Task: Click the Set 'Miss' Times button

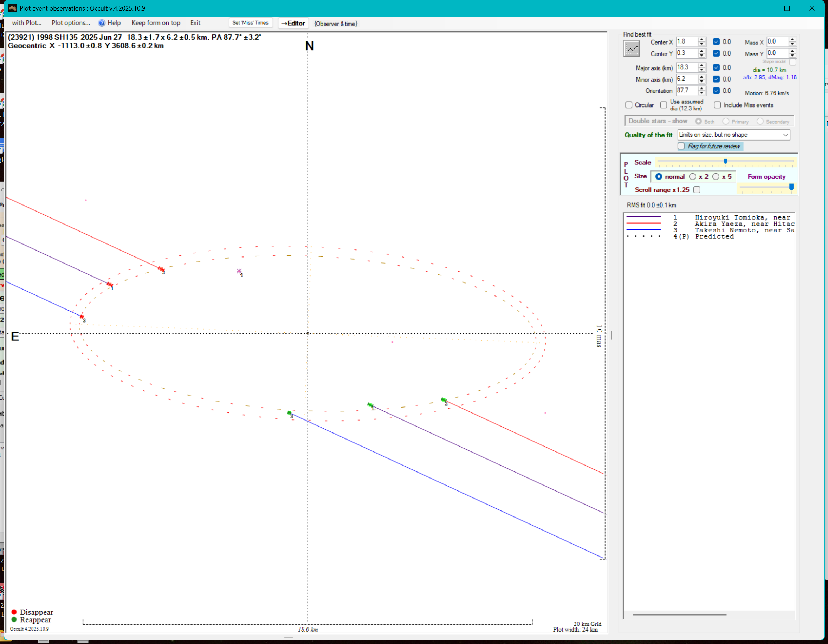Action: (x=250, y=23)
